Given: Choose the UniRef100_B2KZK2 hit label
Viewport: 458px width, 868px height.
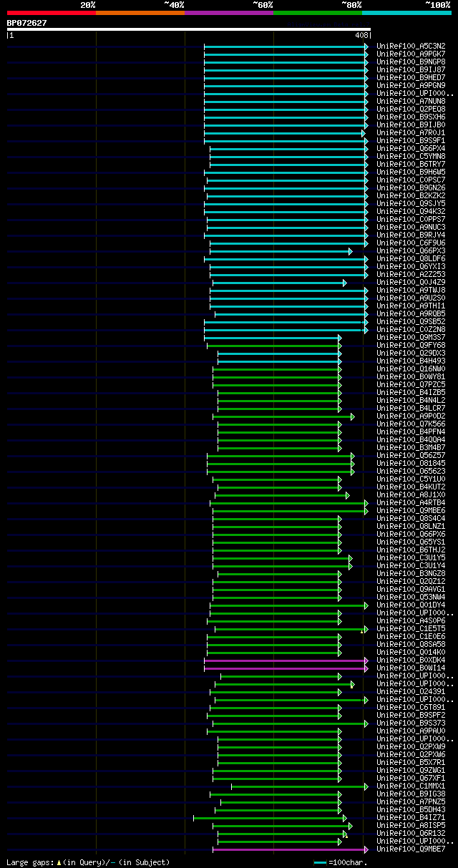Looking at the screenshot, I should [411, 195].
